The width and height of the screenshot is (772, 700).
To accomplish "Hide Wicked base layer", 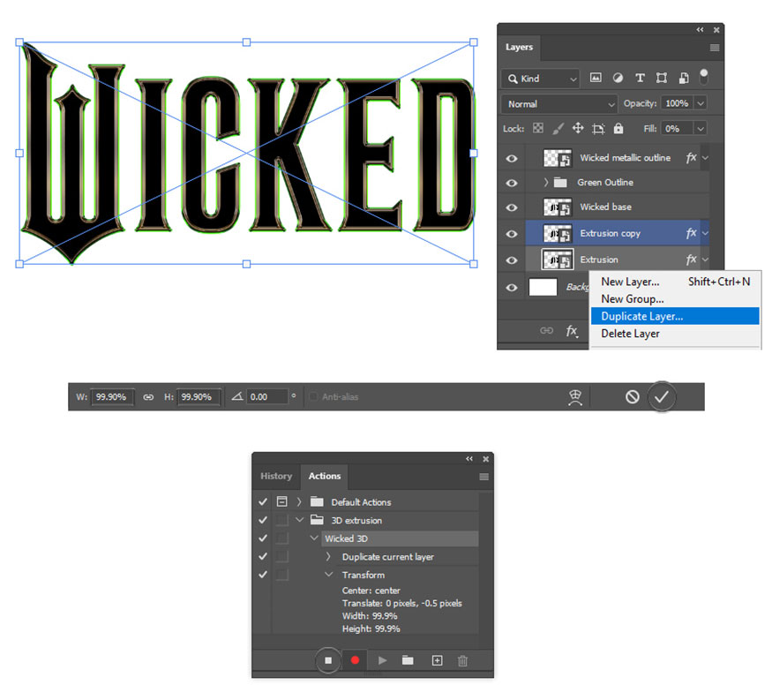I will coord(512,207).
